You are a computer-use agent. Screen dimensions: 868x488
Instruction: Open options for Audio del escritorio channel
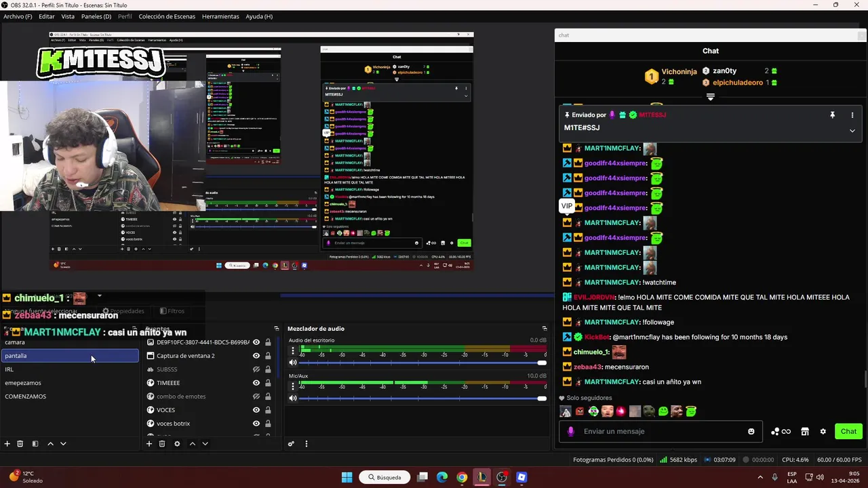point(293,350)
